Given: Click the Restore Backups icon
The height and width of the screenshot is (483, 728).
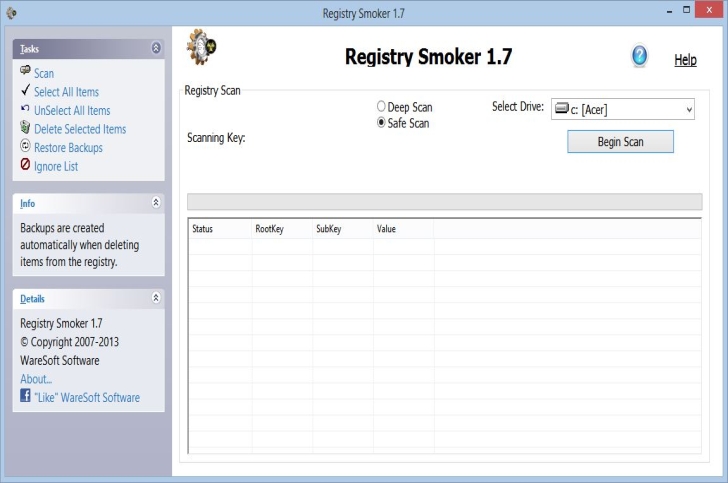Looking at the screenshot, I should (25, 147).
